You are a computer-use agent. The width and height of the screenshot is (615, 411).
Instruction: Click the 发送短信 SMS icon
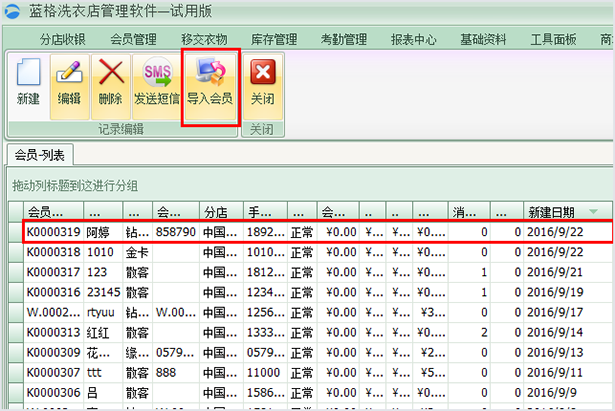(157, 71)
